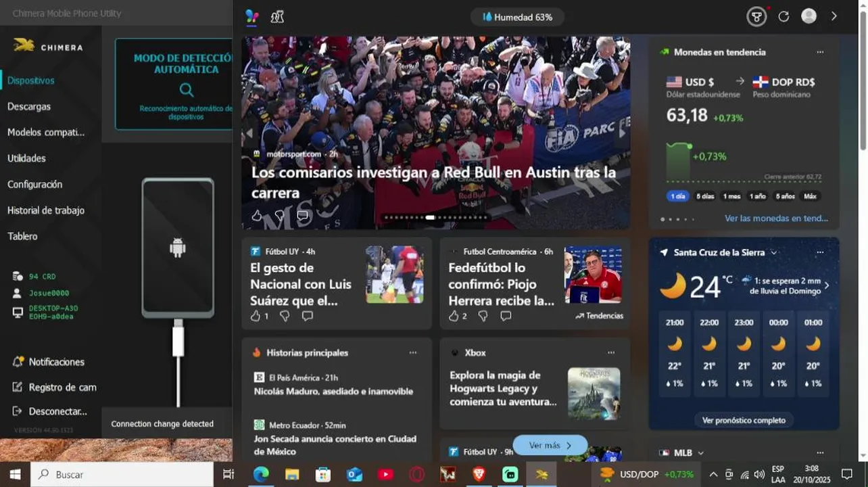The width and height of the screenshot is (868, 487).
Task: Refresh the widgets feed
Action: pyautogui.click(x=783, y=17)
